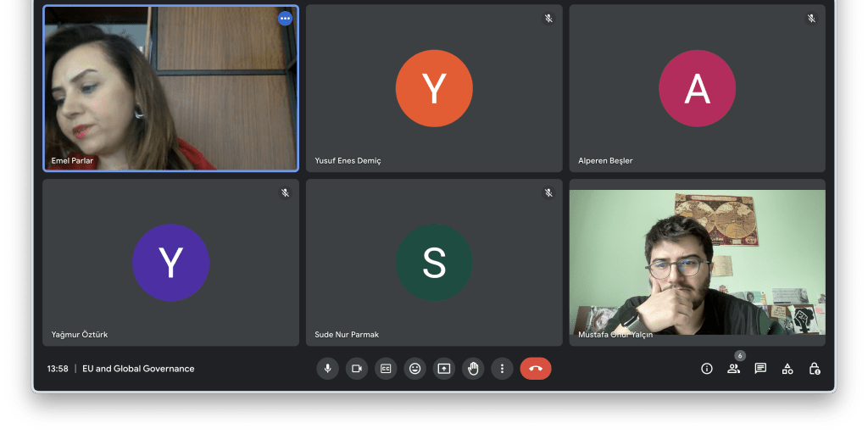Toggle closed captions on
This screenshot has width=868, height=434.
tap(386, 369)
